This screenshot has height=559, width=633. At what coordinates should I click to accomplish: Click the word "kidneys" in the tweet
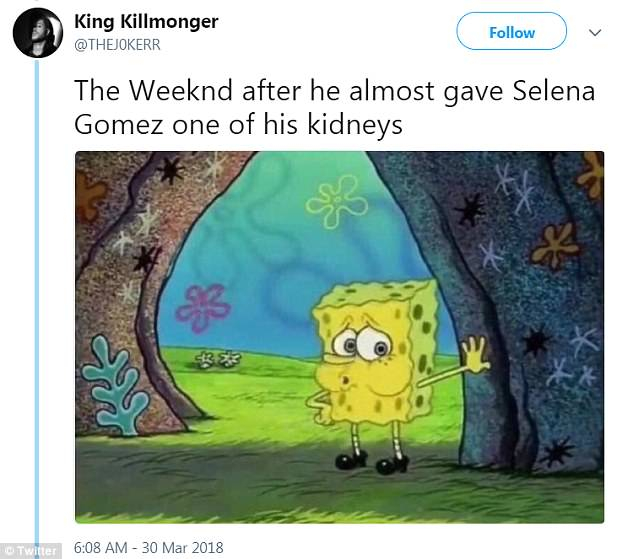coord(355,124)
